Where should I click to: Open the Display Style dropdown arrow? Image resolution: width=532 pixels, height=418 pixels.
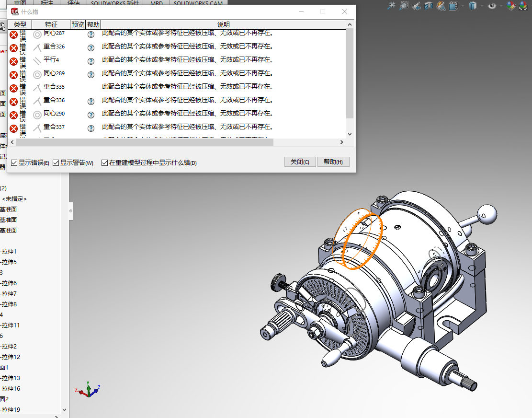click(482, 6)
